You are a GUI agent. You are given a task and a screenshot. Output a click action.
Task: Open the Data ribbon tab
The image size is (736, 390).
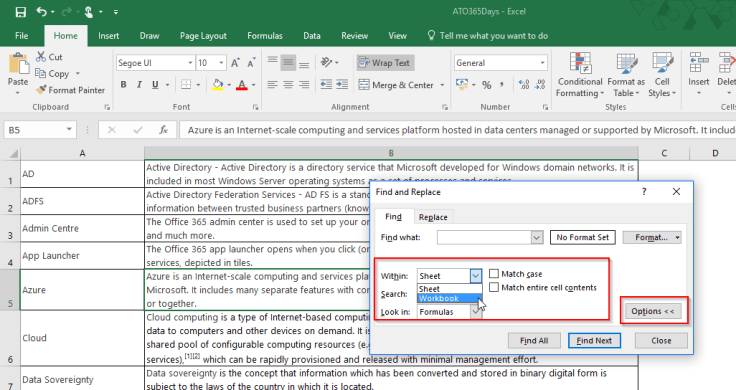pos(312,36)
